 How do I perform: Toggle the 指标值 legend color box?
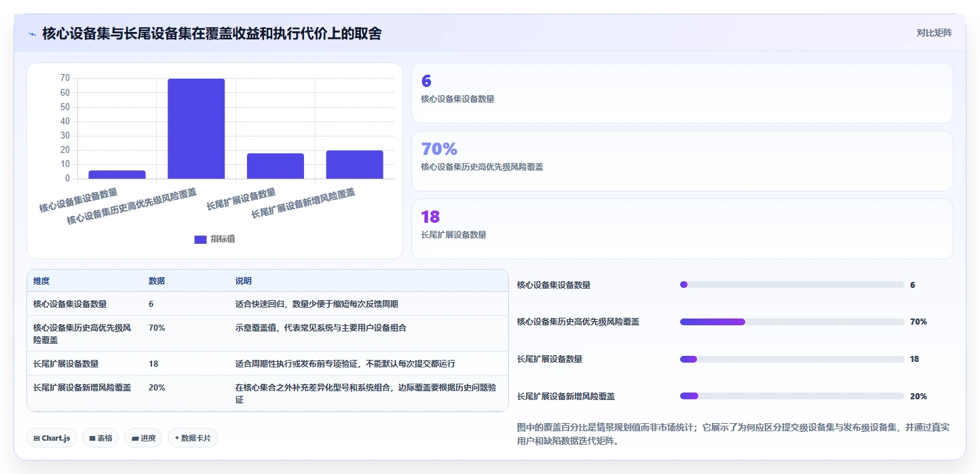200,239
